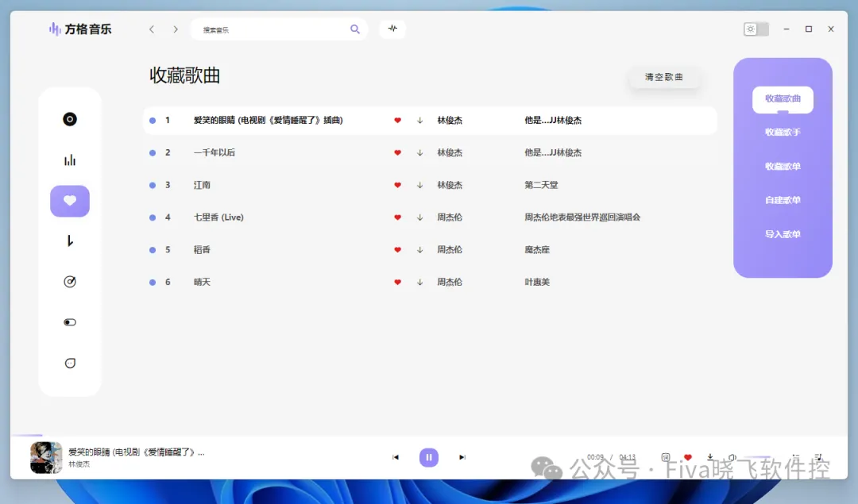Open album 第二天堂
Viewport: 858px width, 504px height.
(x=541, y=185)
